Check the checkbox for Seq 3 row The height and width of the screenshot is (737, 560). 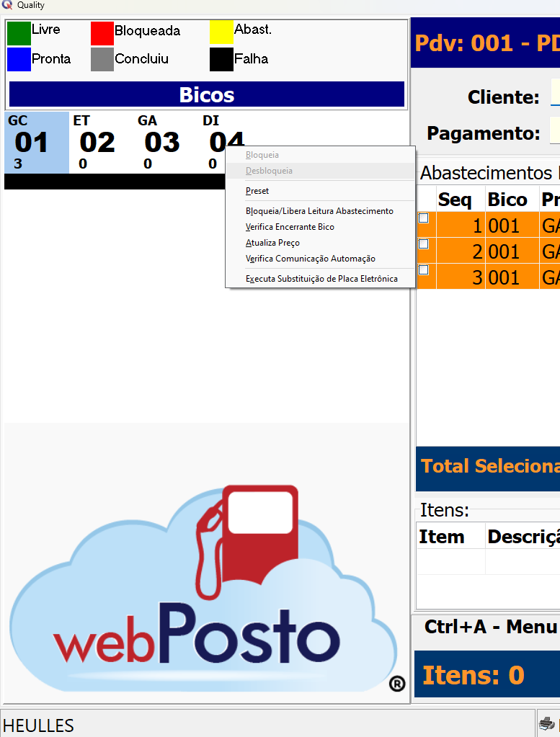coord(424,269)
